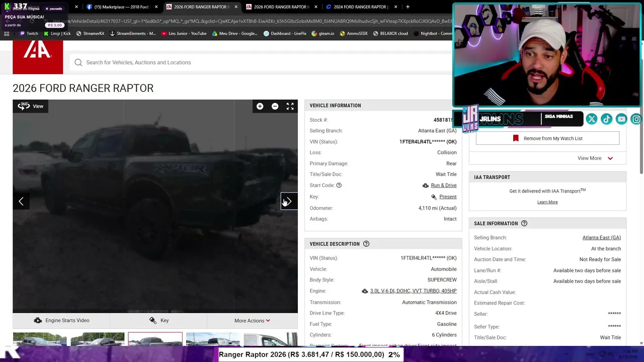This screenshot has height=362, width=644.
Task: Open the Atlanta East (GA) branch link
Action: (601, 237)
